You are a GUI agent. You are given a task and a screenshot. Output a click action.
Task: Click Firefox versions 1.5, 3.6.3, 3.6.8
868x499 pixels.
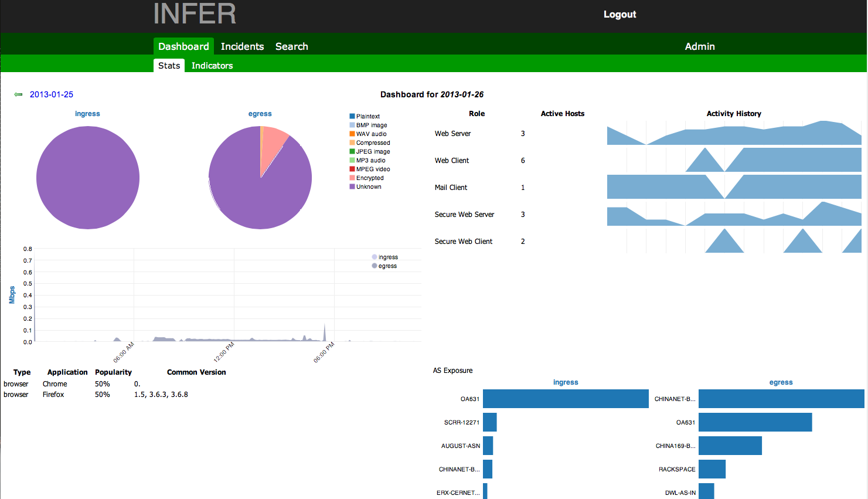point(161,395)
